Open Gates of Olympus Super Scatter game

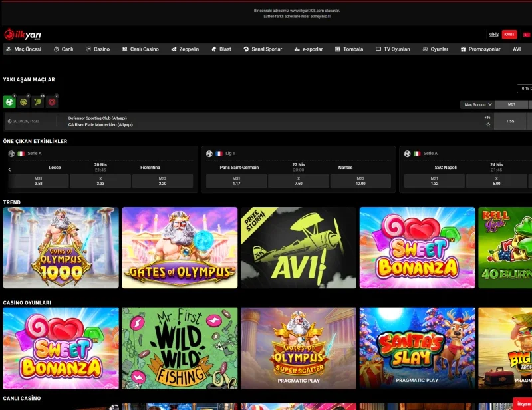[x=299, y=348]
